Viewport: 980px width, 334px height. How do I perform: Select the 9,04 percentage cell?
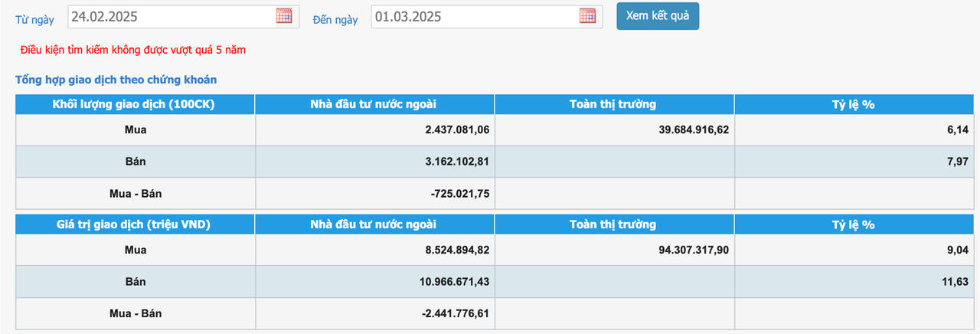(x=957, y=250)
